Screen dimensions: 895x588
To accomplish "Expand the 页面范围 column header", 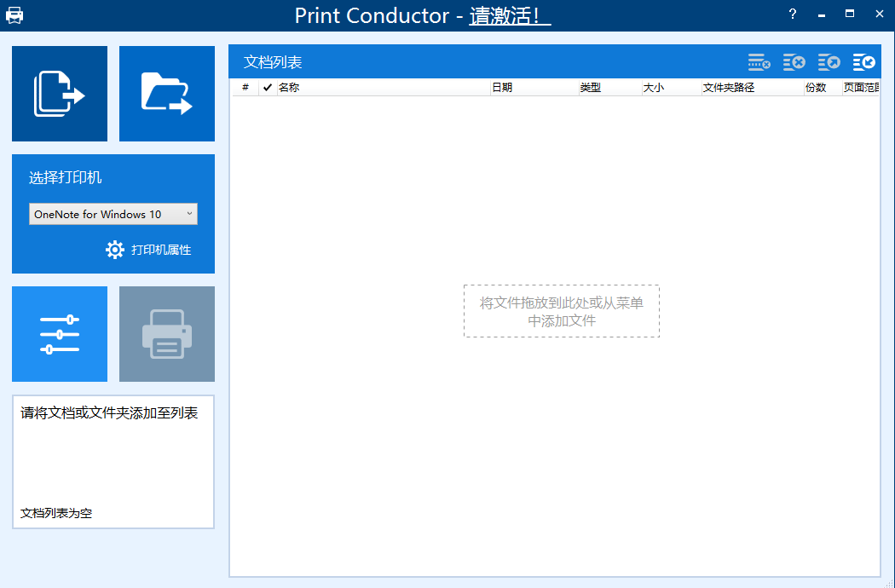I will click(x=864, y=87).
